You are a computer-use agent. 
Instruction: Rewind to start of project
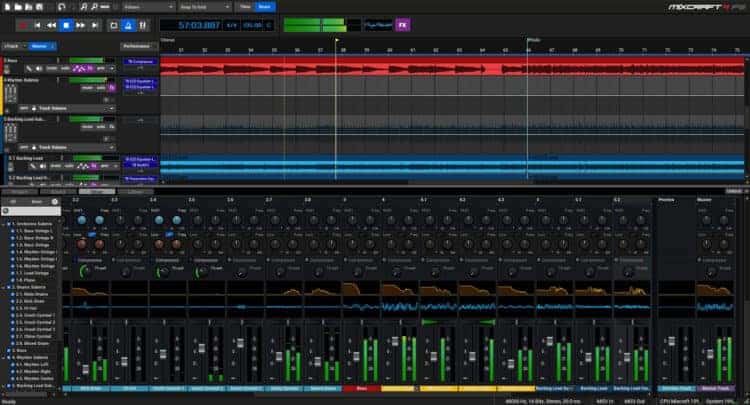[x=37, y=25]
